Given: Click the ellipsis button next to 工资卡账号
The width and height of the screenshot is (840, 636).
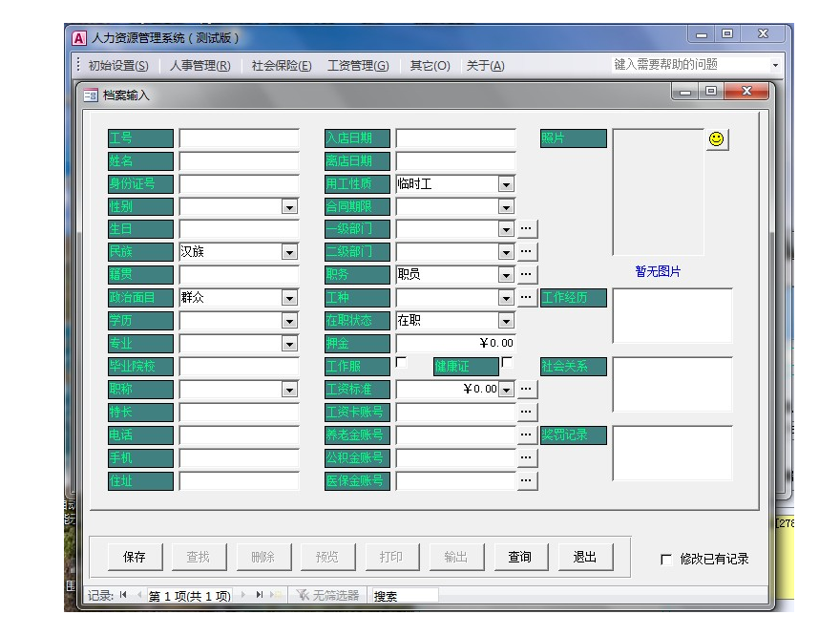Looking at the screenshot, I should 527,413.
